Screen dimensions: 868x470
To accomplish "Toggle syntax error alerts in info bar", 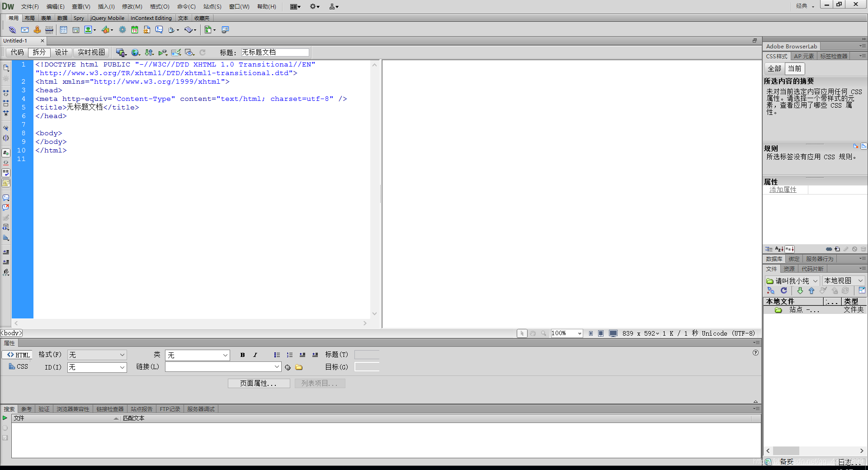I will [x=6, y=183].
